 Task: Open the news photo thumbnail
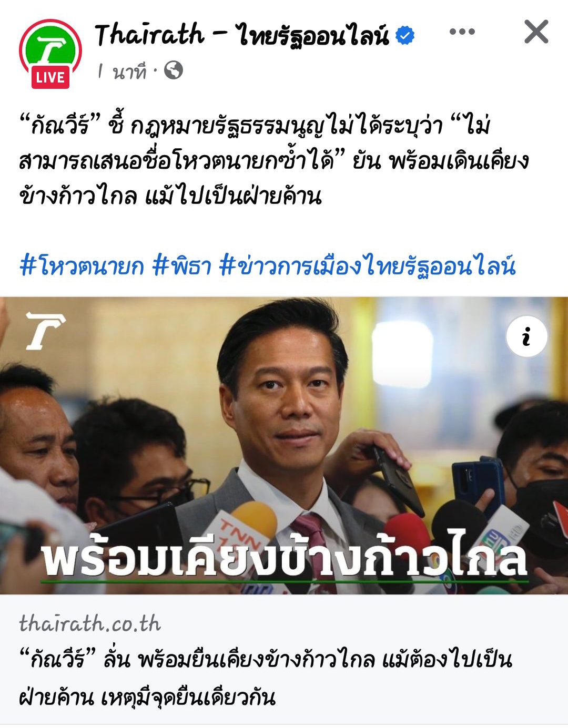pyautogui.click(x=284, y=446)
